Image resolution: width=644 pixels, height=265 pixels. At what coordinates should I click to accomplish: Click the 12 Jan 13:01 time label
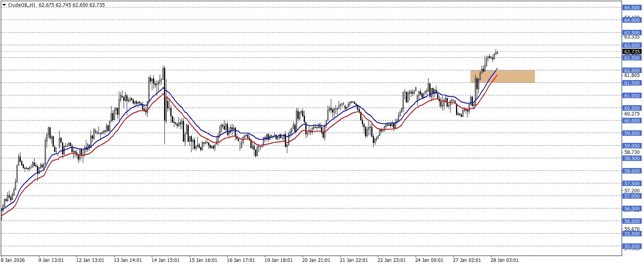point(90,260)
